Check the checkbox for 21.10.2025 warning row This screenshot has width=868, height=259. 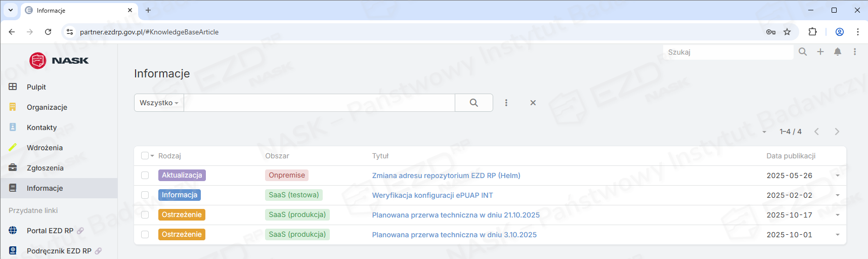coord(145,215)
